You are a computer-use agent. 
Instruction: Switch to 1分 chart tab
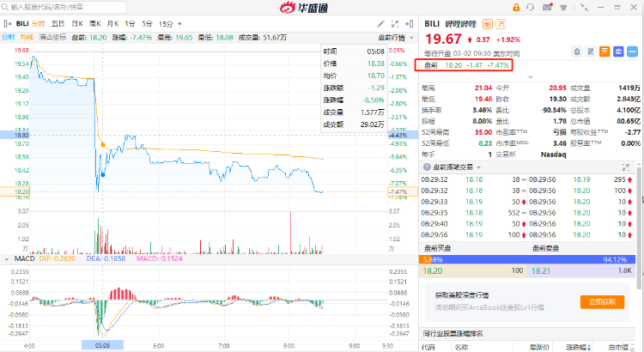click(130, 24)
